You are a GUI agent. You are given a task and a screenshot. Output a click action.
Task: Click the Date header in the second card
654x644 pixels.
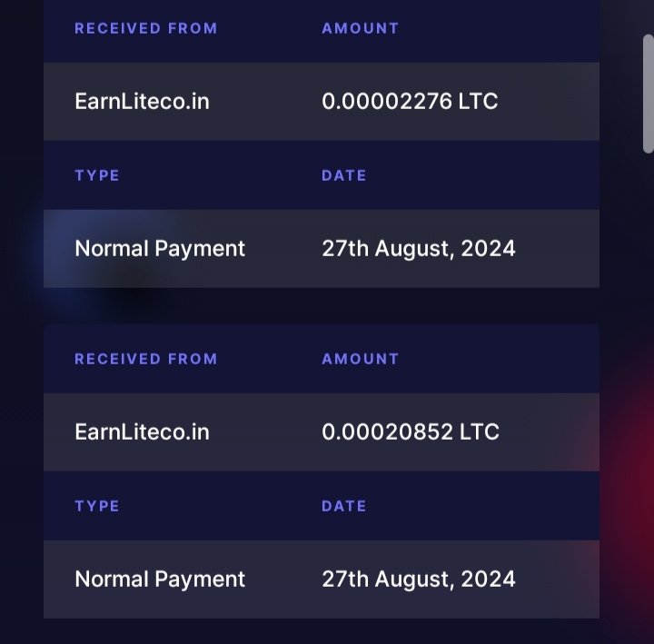pyautogui.click(x=344, y=506)
